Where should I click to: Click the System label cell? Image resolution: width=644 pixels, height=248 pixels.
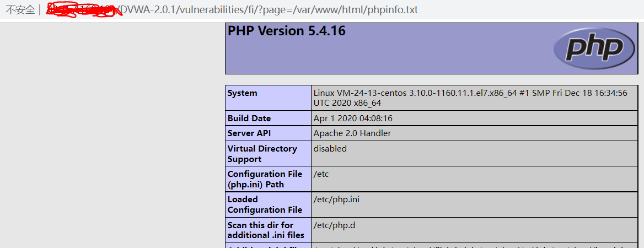point(269,98)
